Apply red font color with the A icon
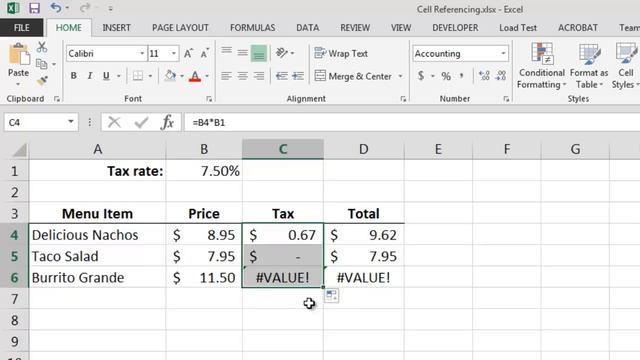The image size is (640, 360). (195, 76)
